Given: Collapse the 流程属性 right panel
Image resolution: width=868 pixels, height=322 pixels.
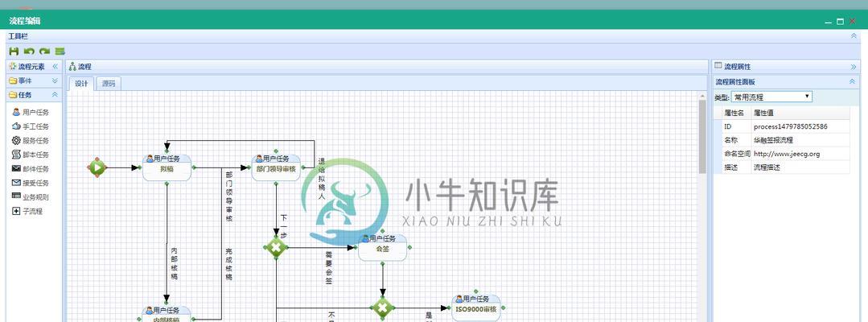Looking at the screenshot, I should (854, 67).
